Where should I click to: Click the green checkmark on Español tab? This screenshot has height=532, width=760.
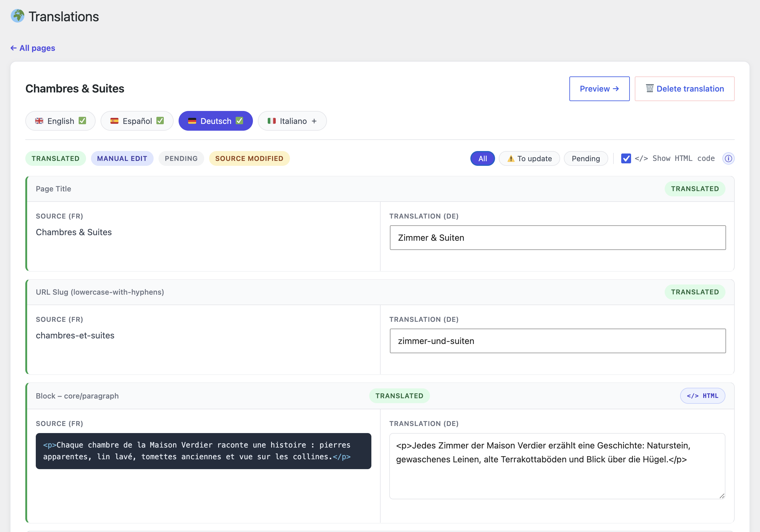click(x=160, y=121)
